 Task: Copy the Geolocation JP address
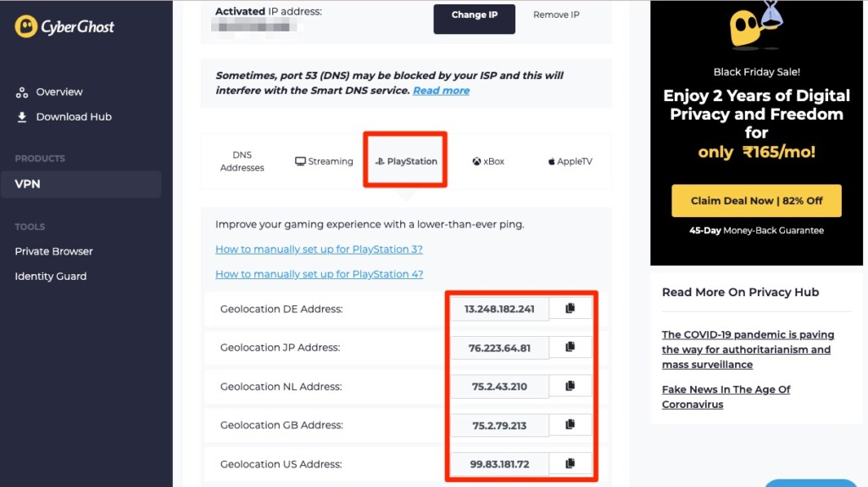pyautogui.click(x=570, y=347)
